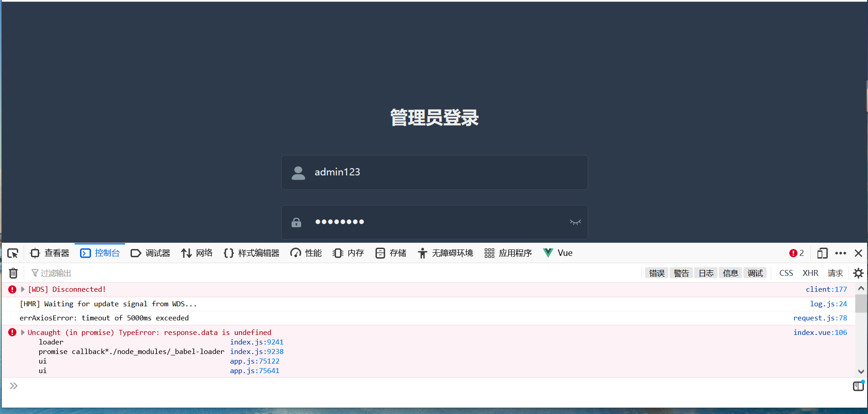This screenshot has width=868, height=414.
Task: Show the password with the eye toggle
Action: click(575, 222)
